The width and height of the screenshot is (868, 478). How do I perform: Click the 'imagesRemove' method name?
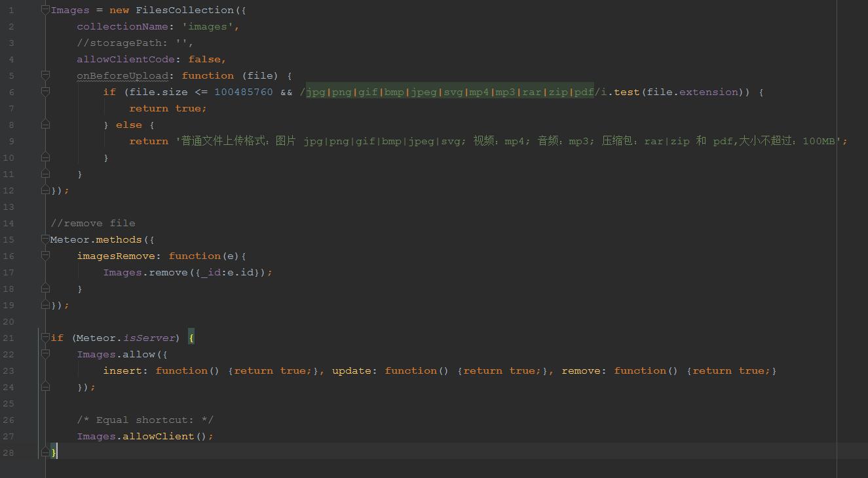pos(116,256)
